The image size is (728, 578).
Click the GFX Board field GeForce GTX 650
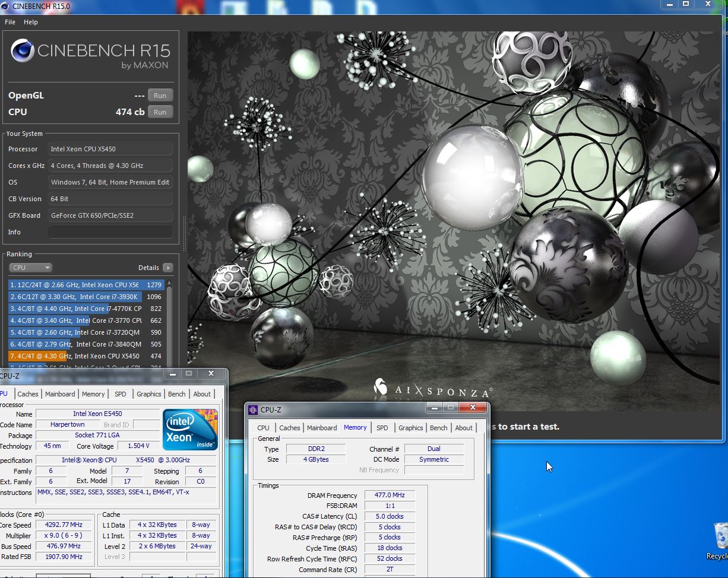(x=110, y=215)
